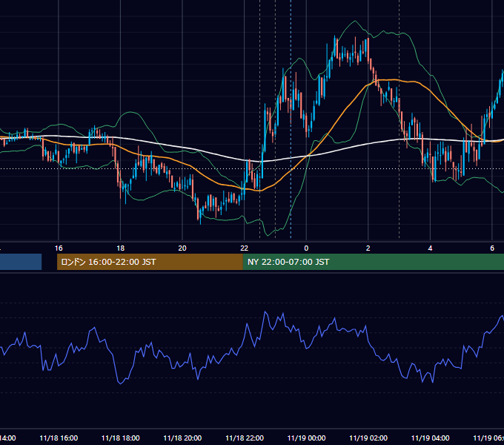The height and width of the screenshot is (445, 504).
Task: Select the 0 hour label on upper axis
Action: pos(306,248)
